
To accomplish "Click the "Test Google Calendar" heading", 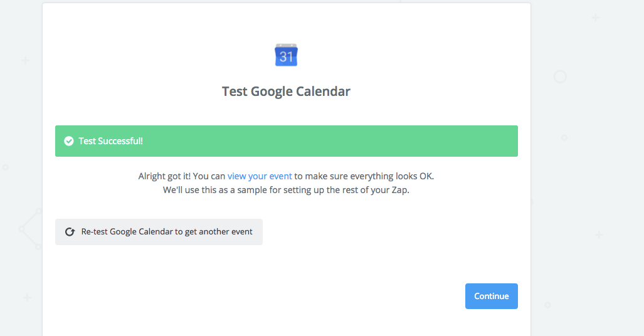I will click(286, 92).
